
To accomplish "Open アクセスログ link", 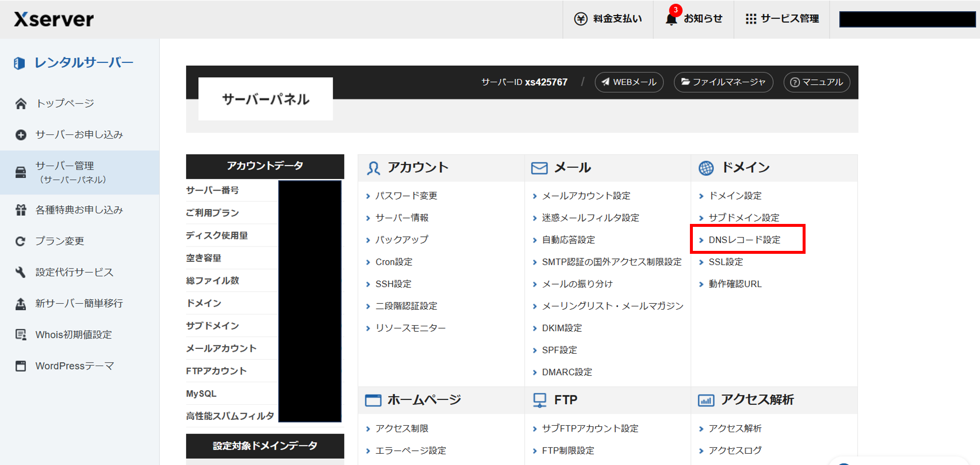I will pos(735,450).
